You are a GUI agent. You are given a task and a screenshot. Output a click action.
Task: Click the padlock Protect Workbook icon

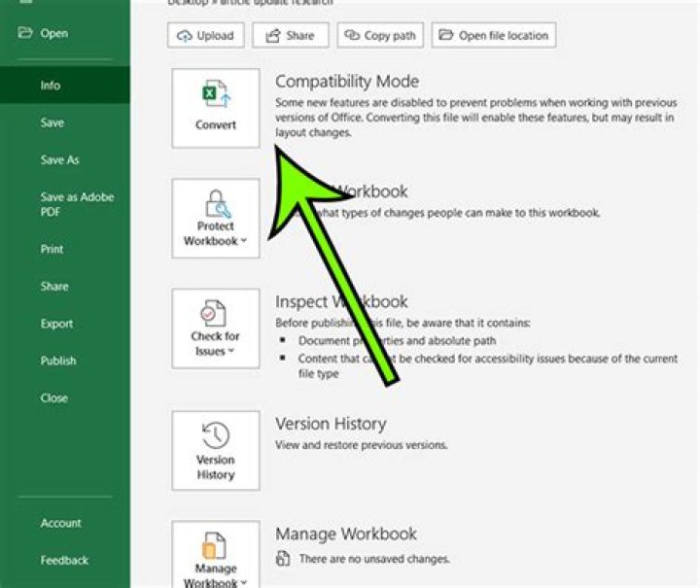coord(218,204)
